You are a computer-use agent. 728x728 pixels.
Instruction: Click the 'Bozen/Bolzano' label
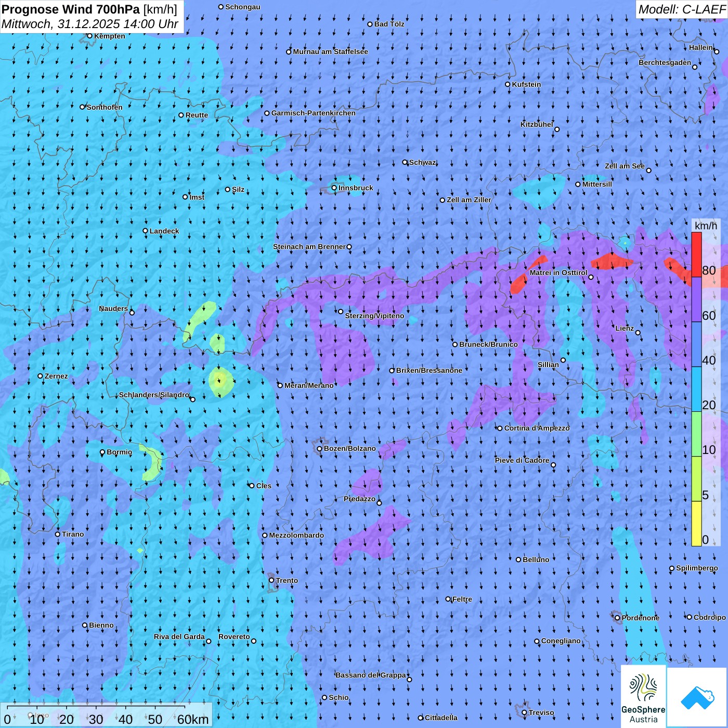349,448
